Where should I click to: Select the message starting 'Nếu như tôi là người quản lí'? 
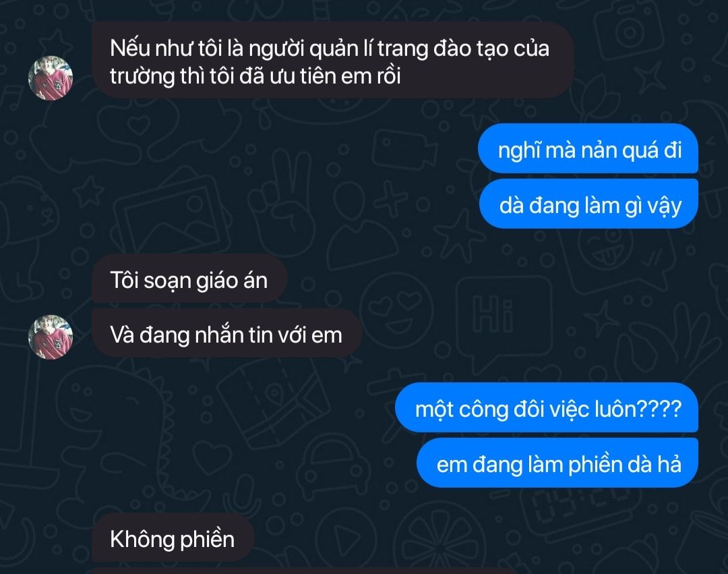(x=333, y=61)
